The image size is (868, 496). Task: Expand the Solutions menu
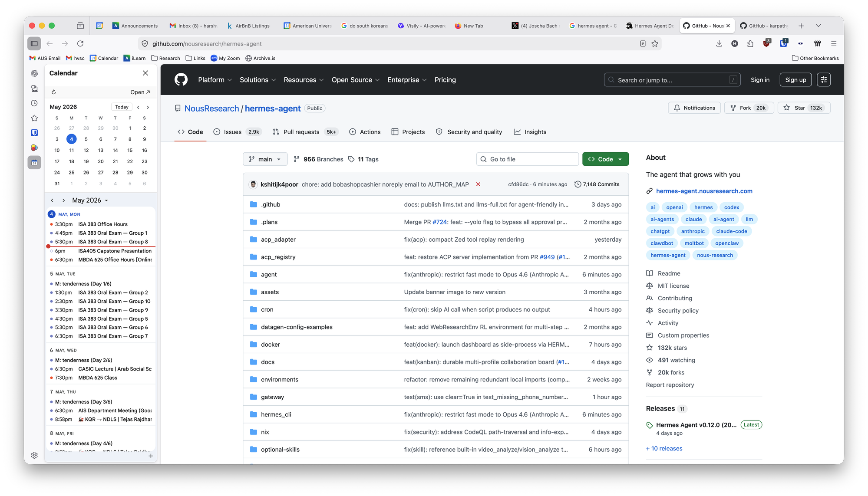point(258,80)
